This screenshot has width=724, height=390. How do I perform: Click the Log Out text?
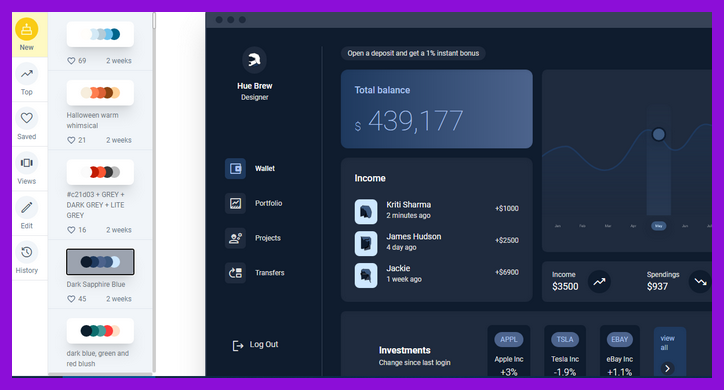pos(264,344)
